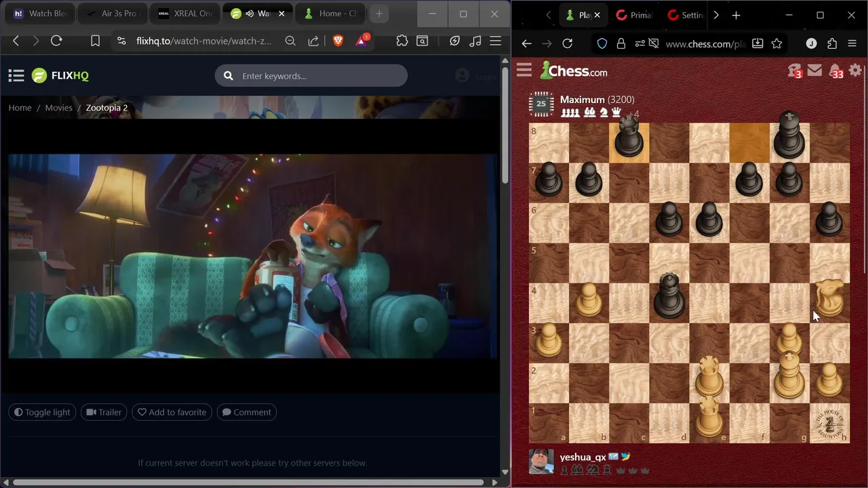The height and width of the screenshot is (488, 868).
Task: Open Brave extensions puzzle icon
Action: tap(402, 41)
